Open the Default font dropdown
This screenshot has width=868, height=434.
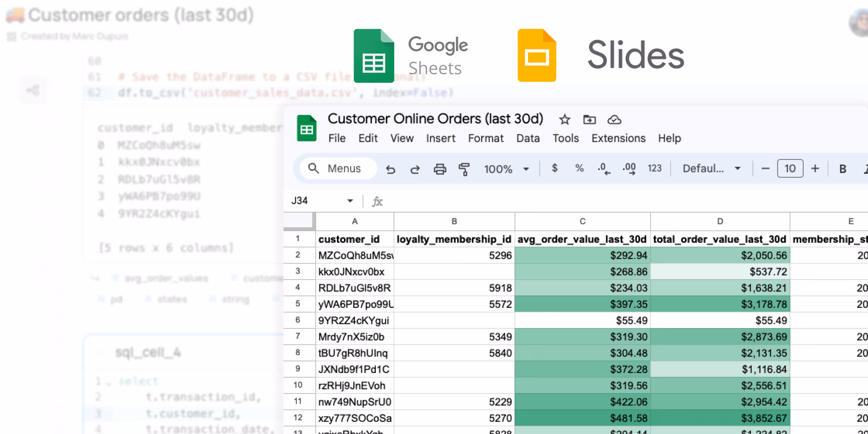coord(711,169)
